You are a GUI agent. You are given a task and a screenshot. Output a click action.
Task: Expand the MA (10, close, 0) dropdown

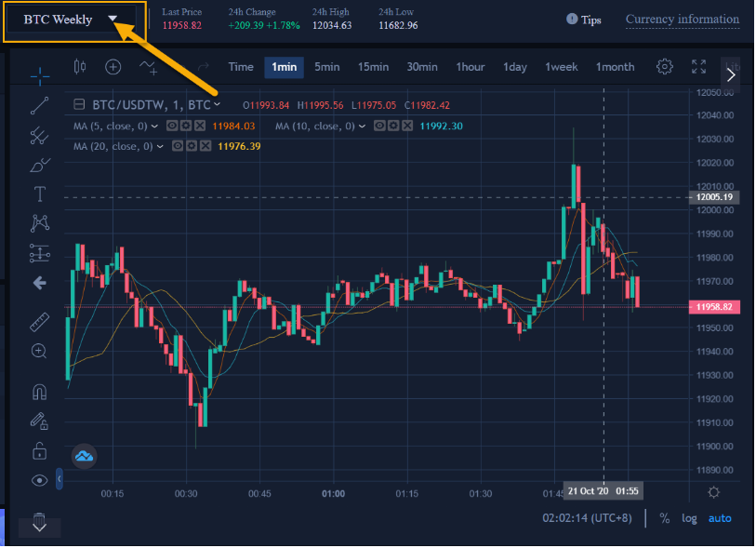click(362, 127)
